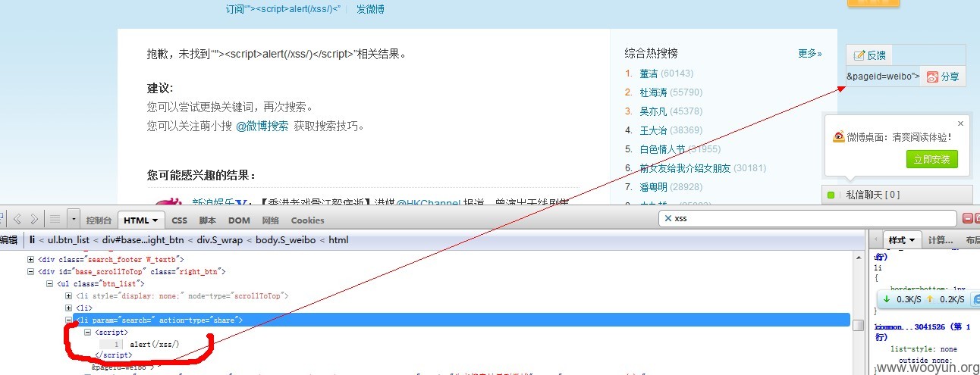Click the 编辑 edit button

(x=8, y=239)
